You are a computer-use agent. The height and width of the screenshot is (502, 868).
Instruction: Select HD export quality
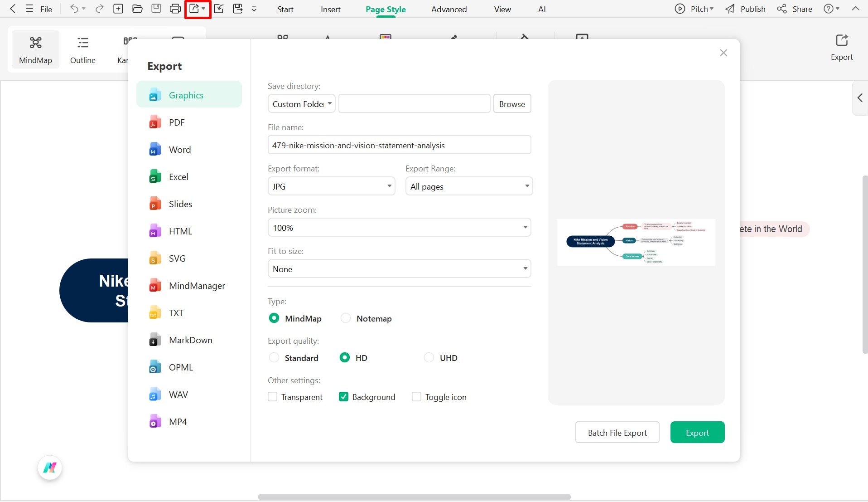click(345, 358)
